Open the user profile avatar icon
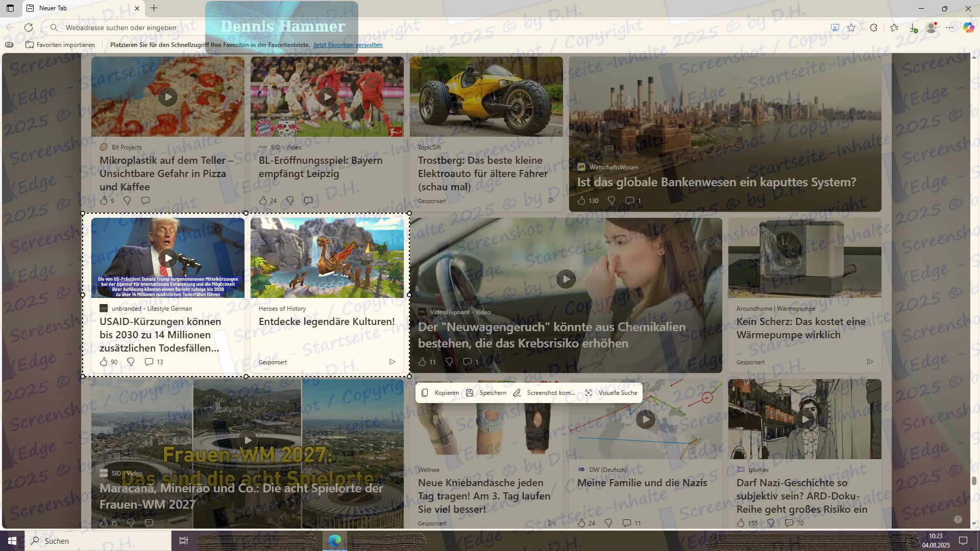Image resolution: width=980 pixels, height=551 pixels. pos(932,28)
